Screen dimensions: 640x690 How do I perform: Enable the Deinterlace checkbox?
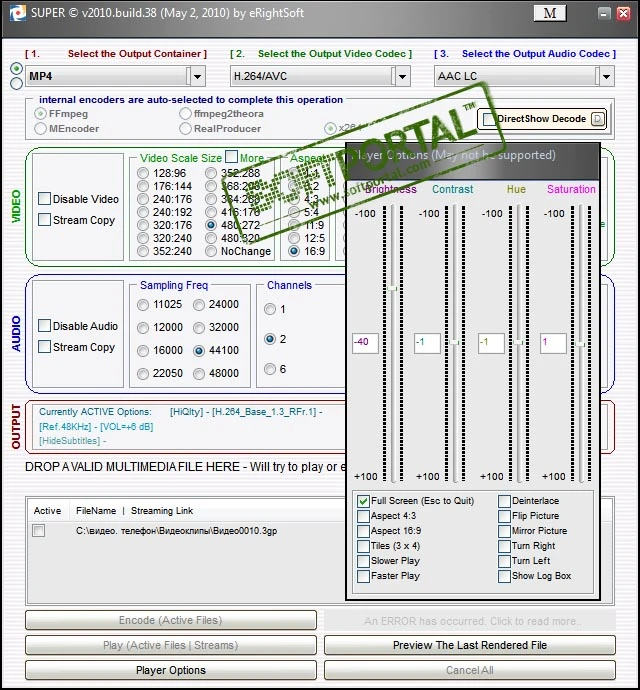504,501
